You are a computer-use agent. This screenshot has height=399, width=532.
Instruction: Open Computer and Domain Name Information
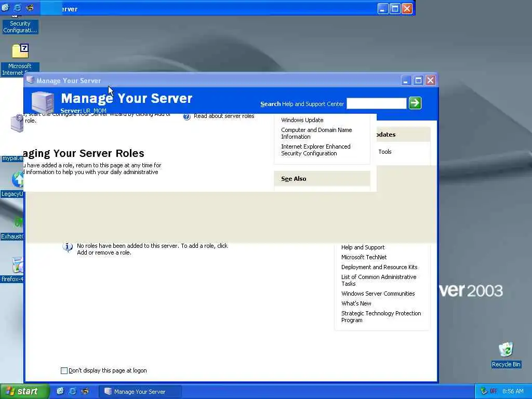coord(316,134)
